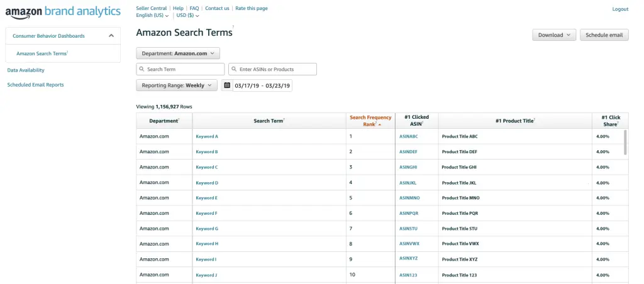
Task: Click magnifier icon in ASINs field
Action: [x=234, y=69]
